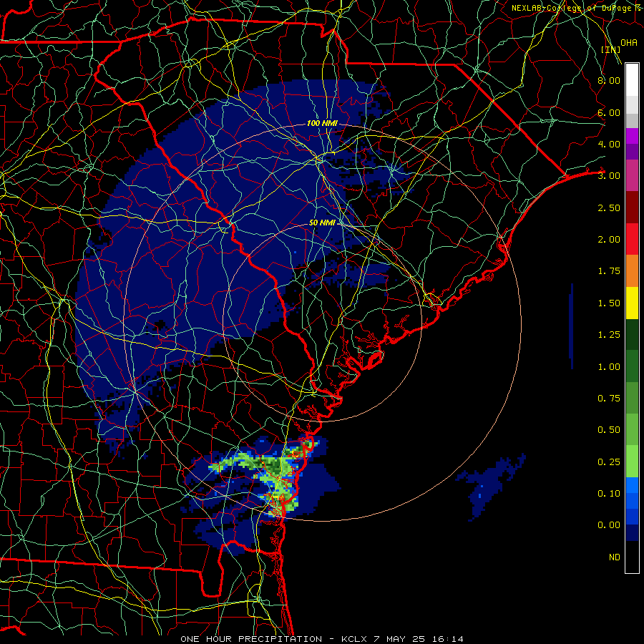644x644 pixels.
Task: Select the 1.50 legend value
Action: tap(609, 303)
